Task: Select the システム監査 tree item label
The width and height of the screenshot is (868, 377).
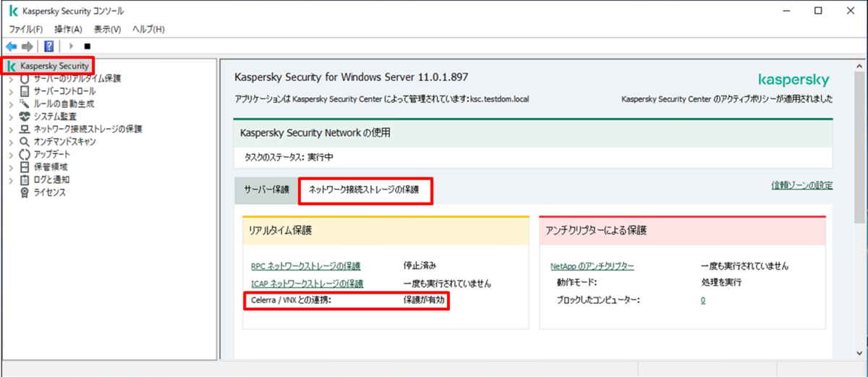Action: 55,117
